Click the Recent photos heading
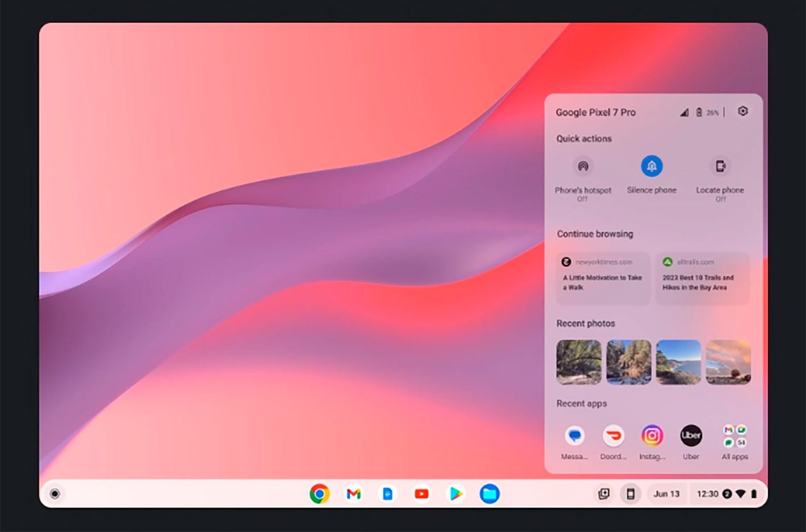Screen dimensions: 806x532 (586, 323)
